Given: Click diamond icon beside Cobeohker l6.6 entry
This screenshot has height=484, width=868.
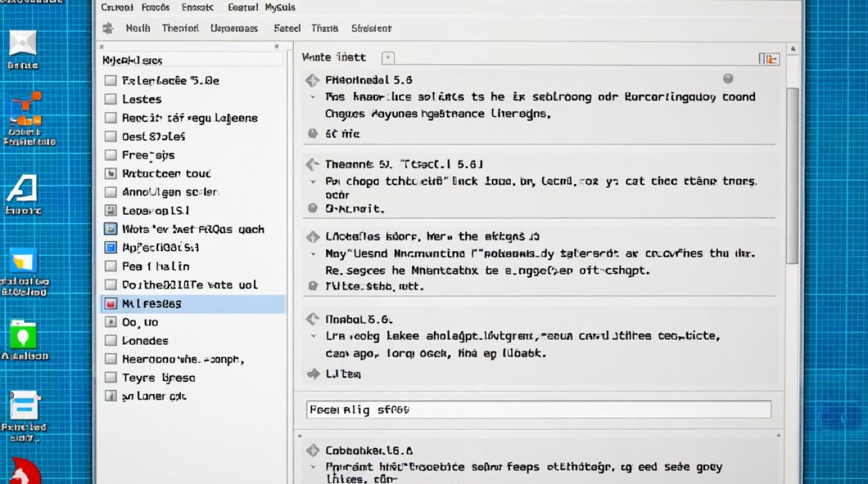Looking at the screenshot, I should tap(313, 451).
